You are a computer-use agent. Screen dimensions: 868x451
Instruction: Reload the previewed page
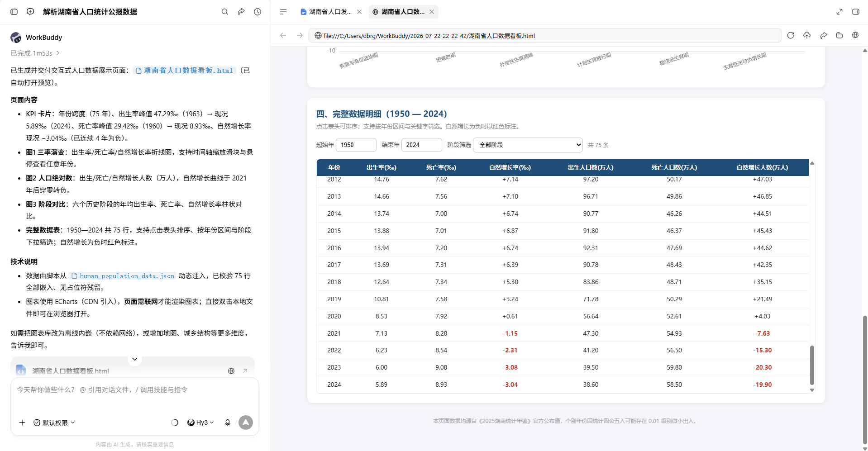[791, 35]
